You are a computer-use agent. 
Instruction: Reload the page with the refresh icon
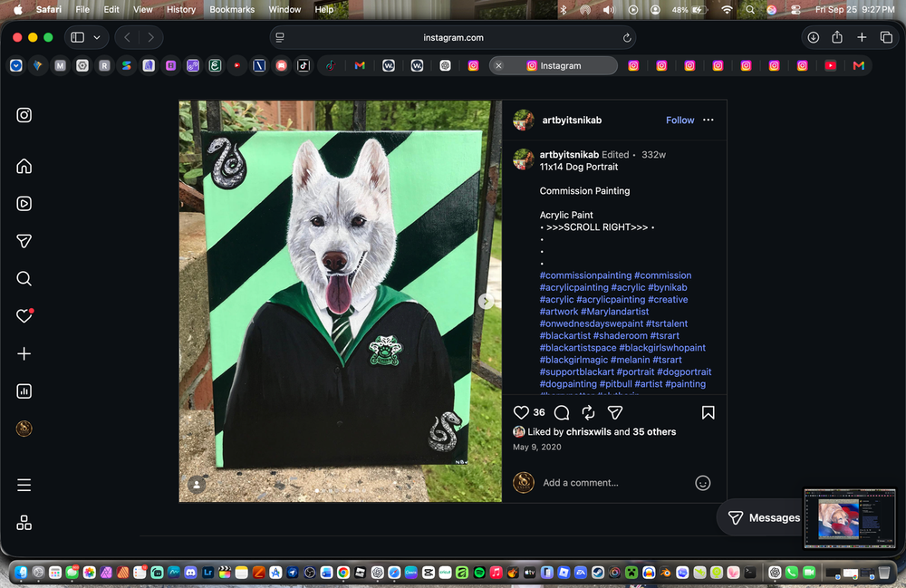(627, 37)
